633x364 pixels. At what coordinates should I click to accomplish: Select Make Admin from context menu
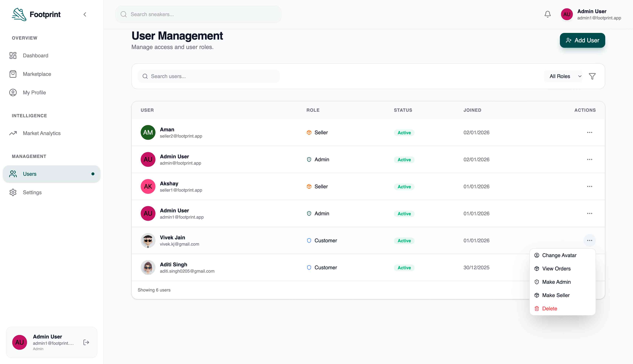pyautogui.click(x=556, y=282)
